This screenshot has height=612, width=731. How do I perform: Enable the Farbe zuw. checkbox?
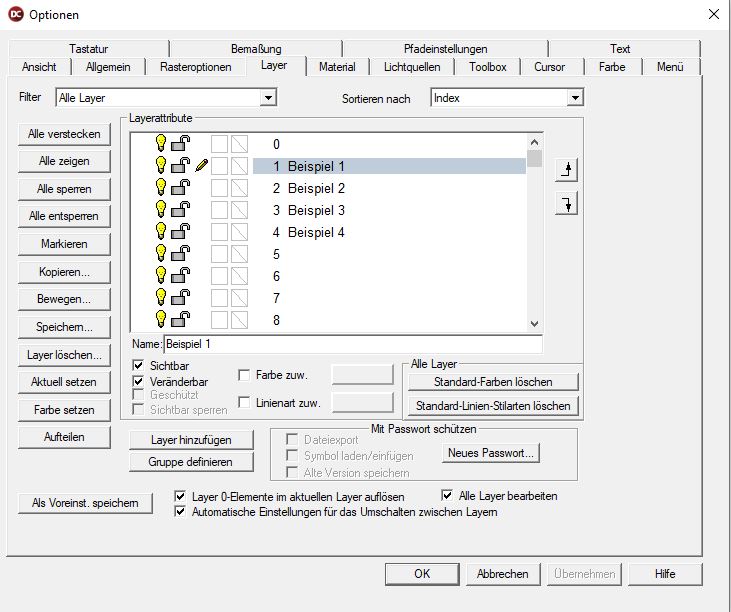pos(245,375)
